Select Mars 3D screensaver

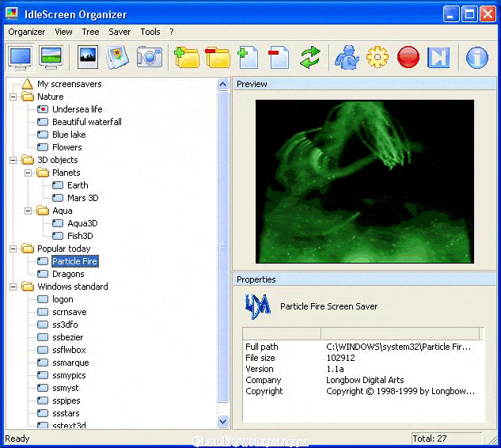[x=83, y=198]
